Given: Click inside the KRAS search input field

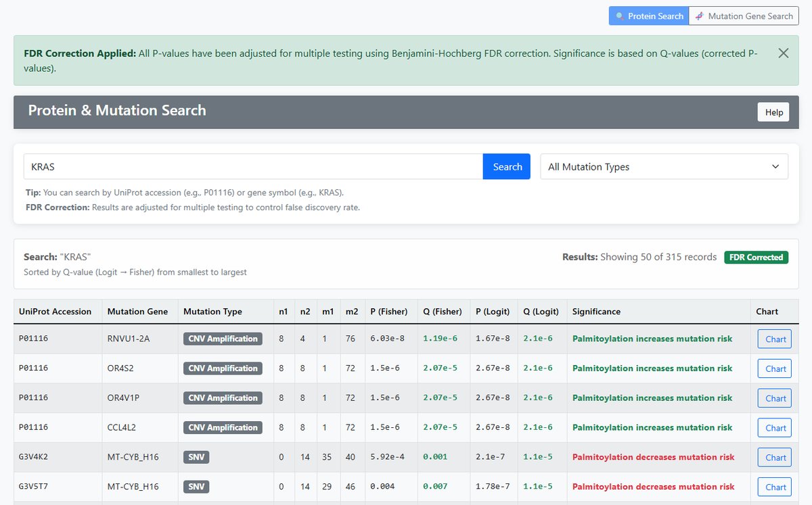Looking at the screenshot, I should click(x=250, y=166).
